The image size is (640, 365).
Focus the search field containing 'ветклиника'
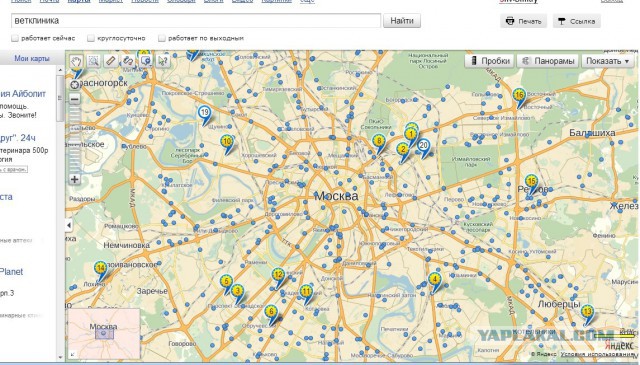pyautogui.click(x=196, y=20)
